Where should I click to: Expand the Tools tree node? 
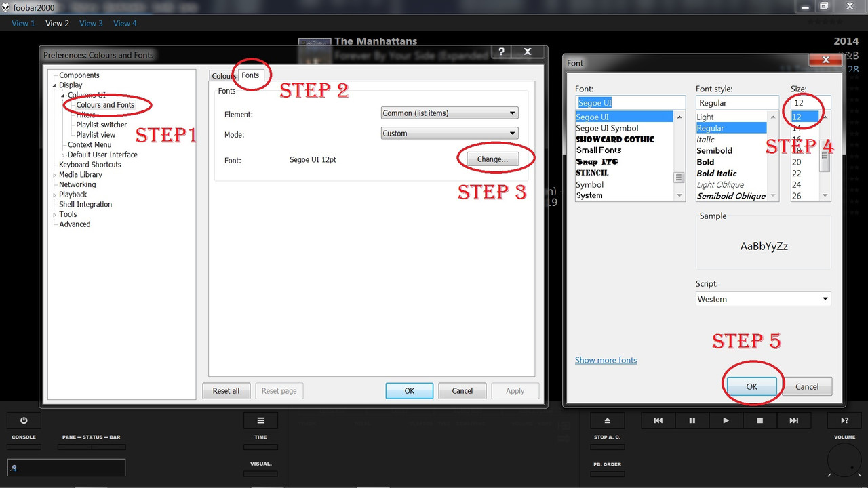(55, 215)
